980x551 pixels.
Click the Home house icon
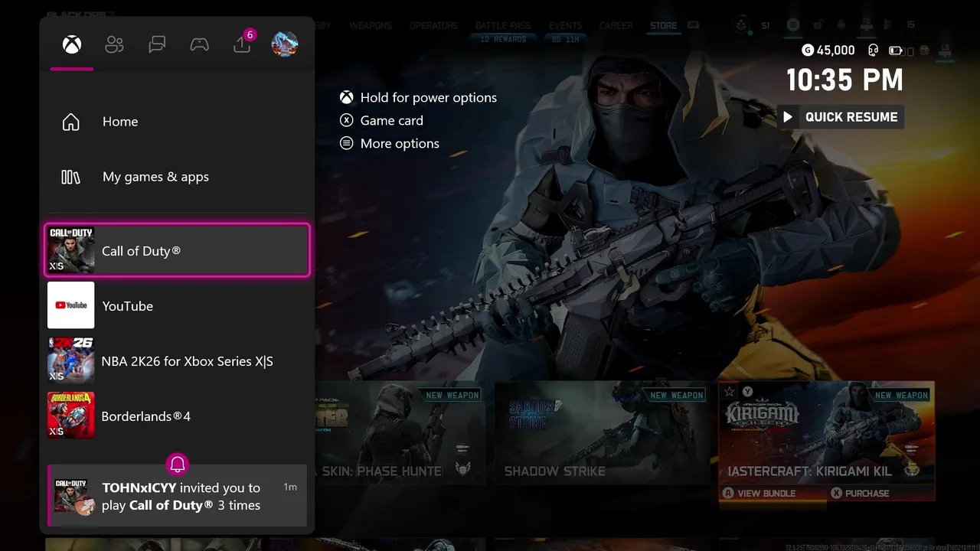[70, 122]
